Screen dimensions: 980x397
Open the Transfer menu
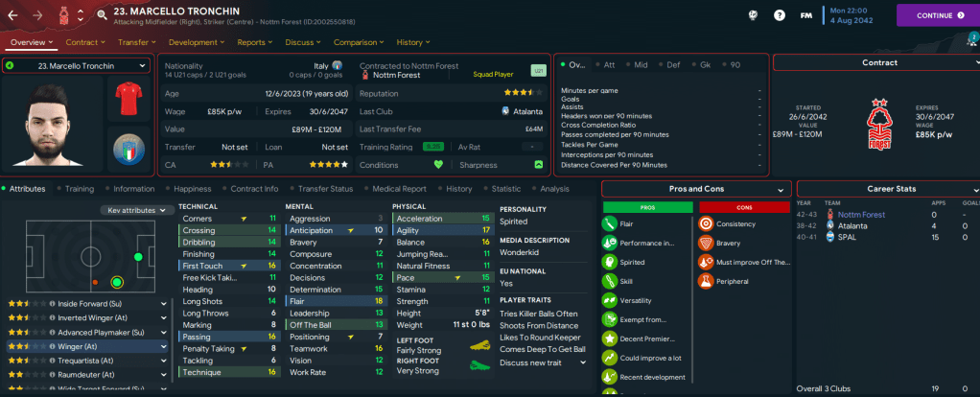[x=136, y=42]
